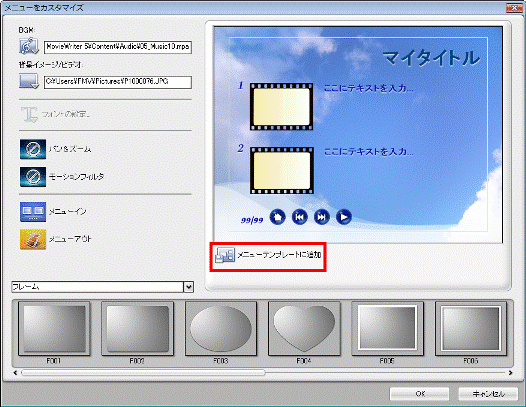
Task: Select frame thumbnail F002
Action: click(x=137, y=328)
